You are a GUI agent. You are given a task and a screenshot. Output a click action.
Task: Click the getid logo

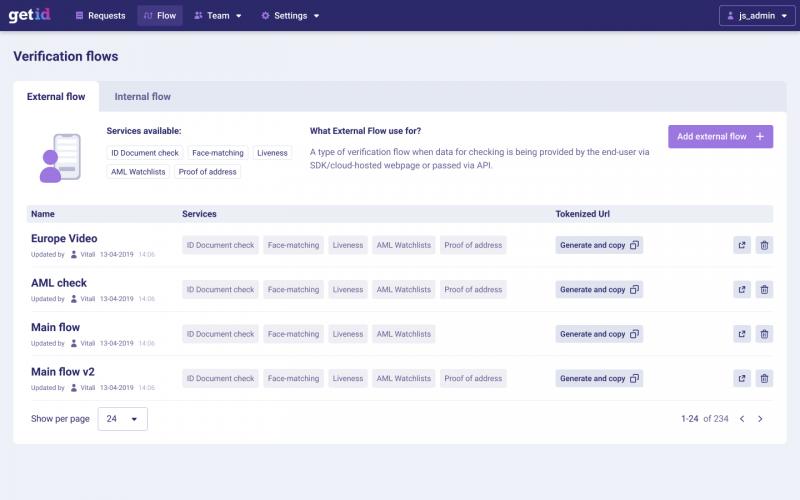coord(30,15)
